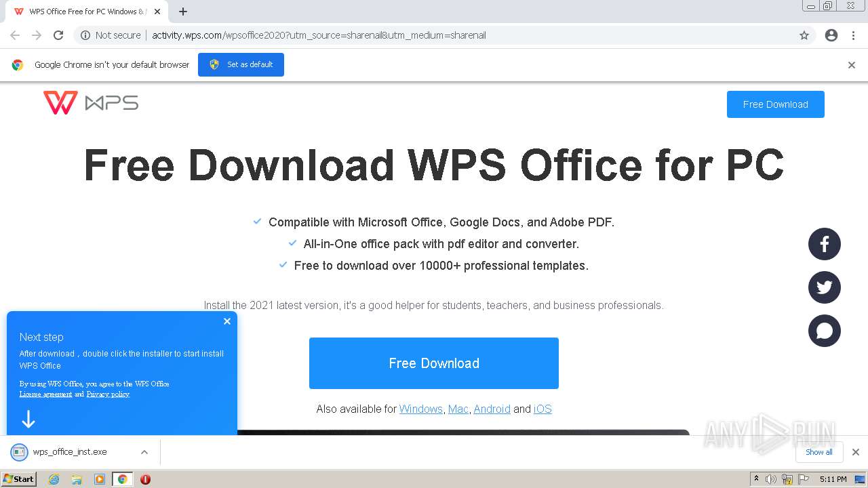
Task: Click Chrome icon in taskbar
Action: click(123, 479)
